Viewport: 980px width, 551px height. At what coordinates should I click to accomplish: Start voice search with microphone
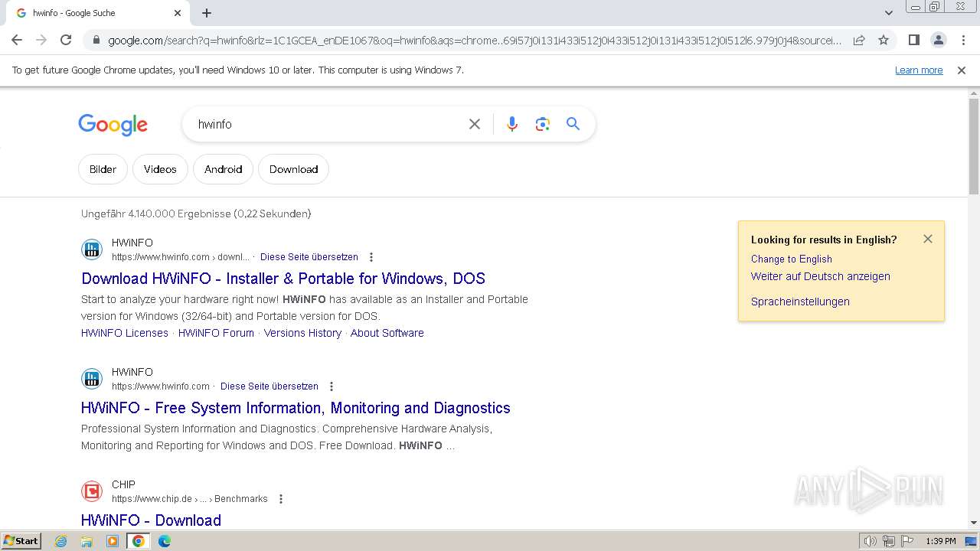tap(512, 124)
